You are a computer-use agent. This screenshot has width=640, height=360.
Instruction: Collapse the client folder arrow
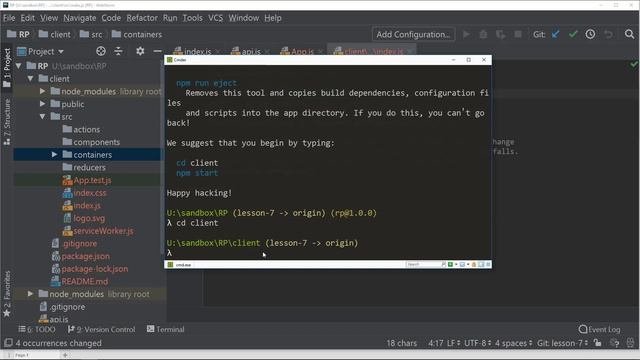point(31,78)
